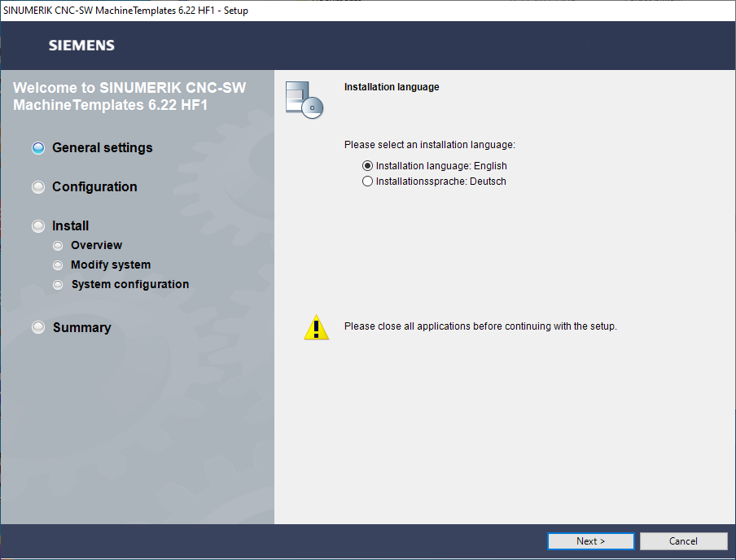Click the Siemens logo in header

(x=81, y=46)
